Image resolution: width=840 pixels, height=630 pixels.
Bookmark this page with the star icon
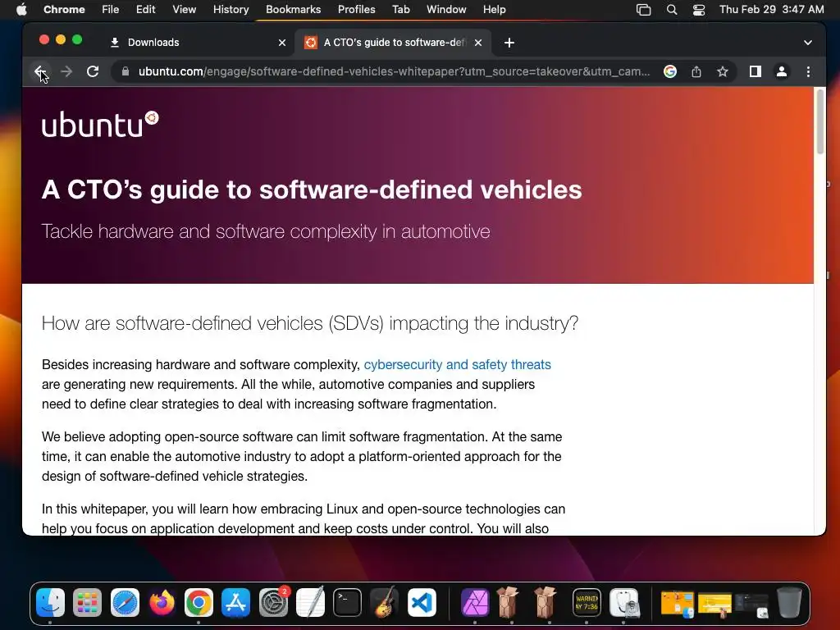tap(722, 71)
